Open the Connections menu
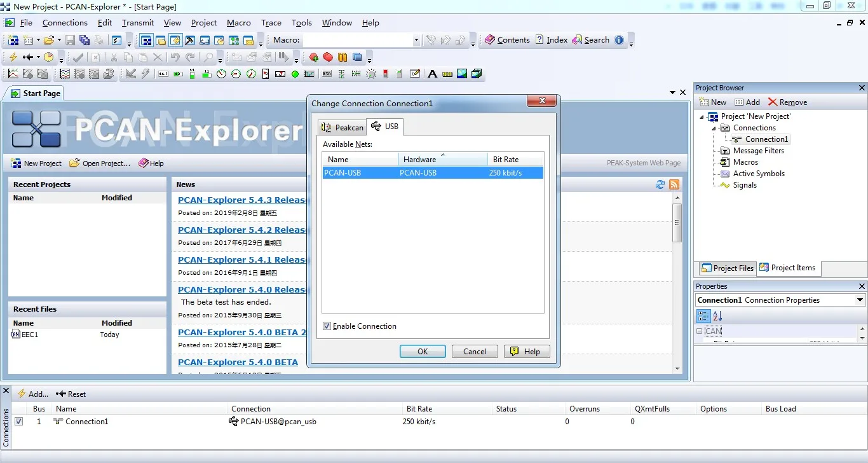Viewport: 868px width, 463px height. [65, 23]
